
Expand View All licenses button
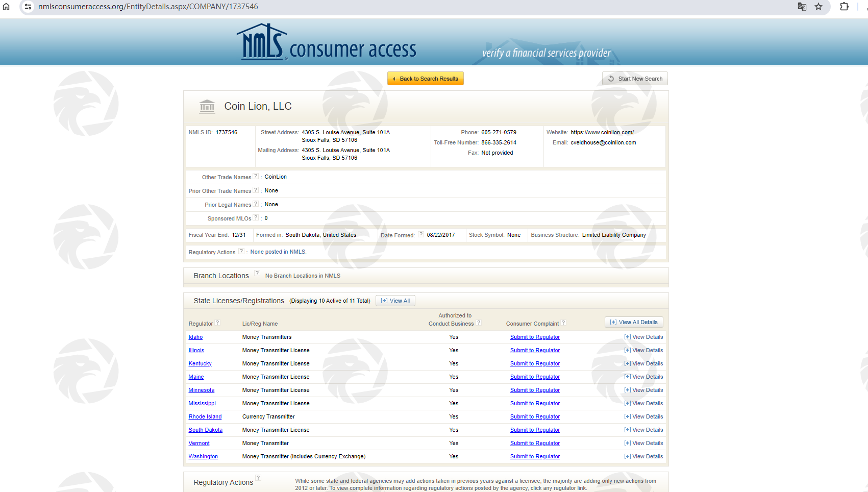pos(395,301)
